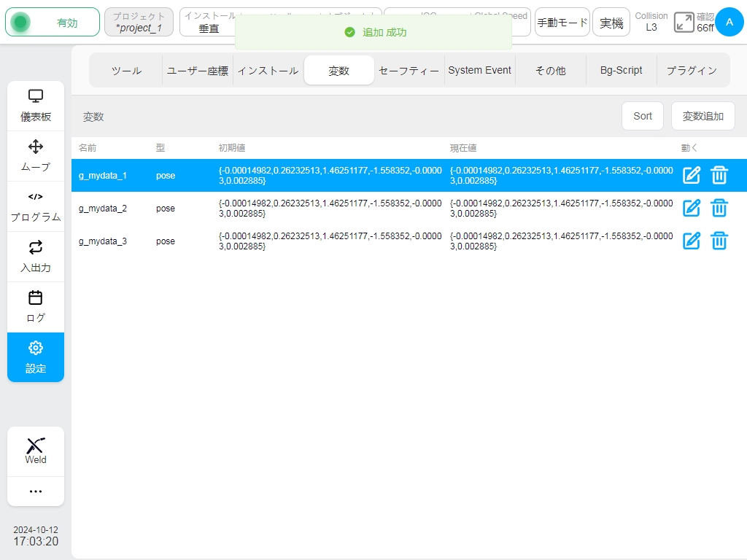This screenshot has height=560, width=747.
Task: Select the g_mydata_3 name cell
Action: [103, 241]
